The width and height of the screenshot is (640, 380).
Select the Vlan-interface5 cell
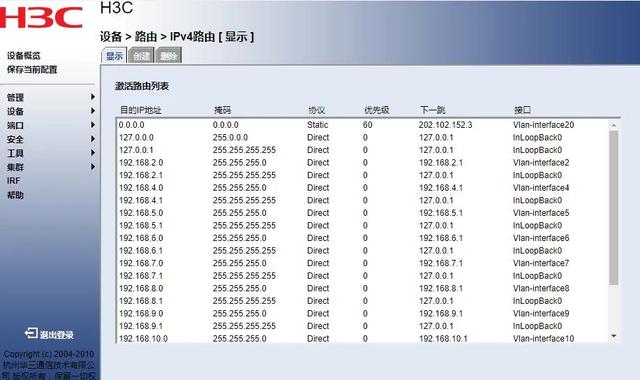[541, 213]
